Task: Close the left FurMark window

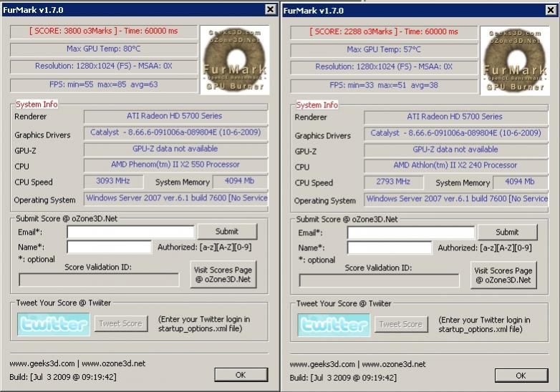Action: [x=271, y=9]
